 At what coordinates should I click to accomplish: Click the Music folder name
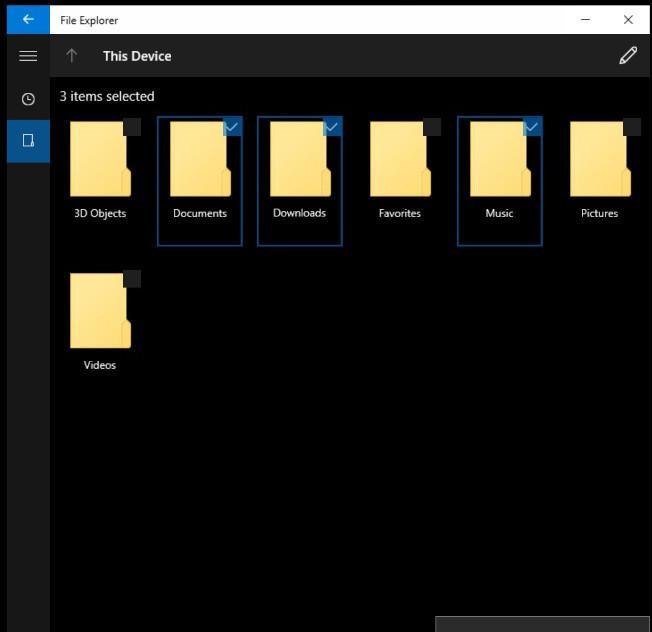pos(499,213)
